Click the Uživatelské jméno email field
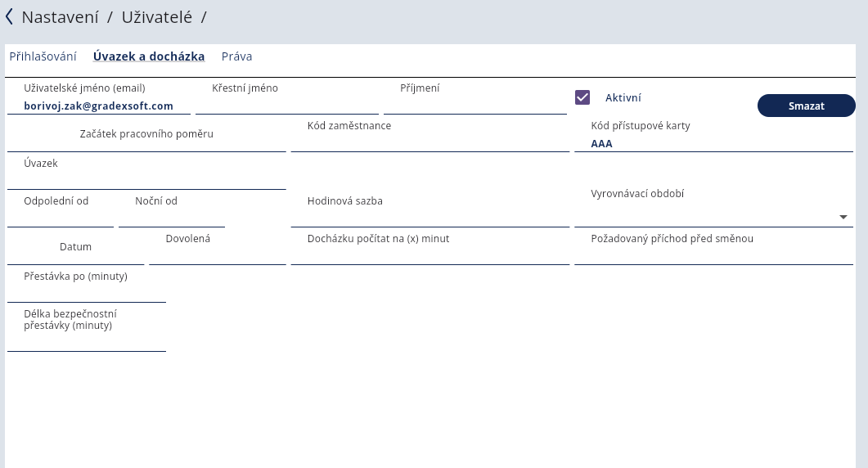The height and width of the screenshot is (468, 868). (98, 106)
